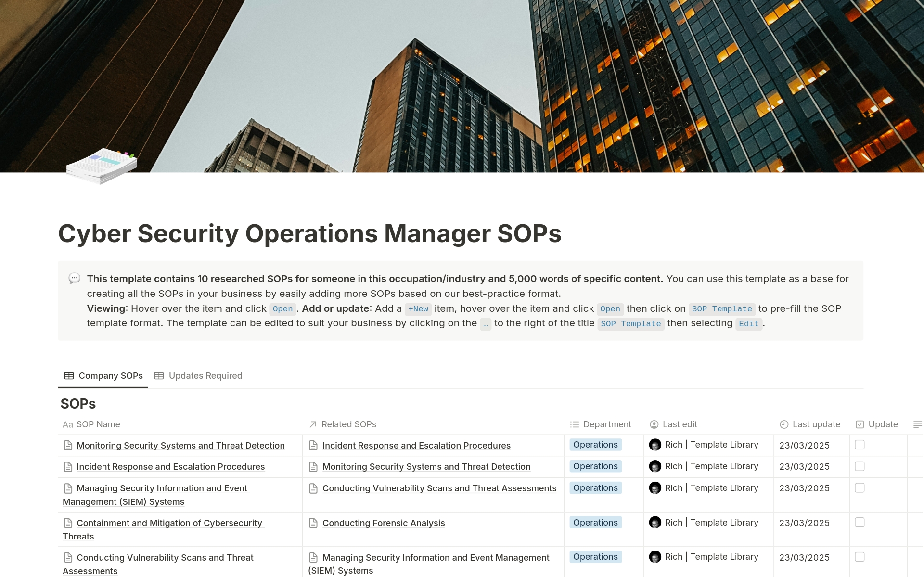Open the Update column header menu
Image resolution: width=924 pixels, height=577 pixels.
(883, 424)
